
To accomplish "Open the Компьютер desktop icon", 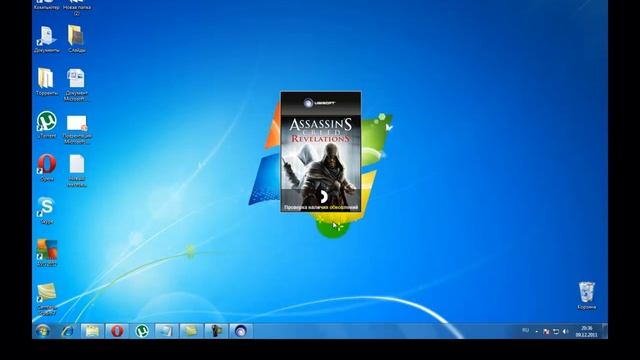I will coord(47,5).
